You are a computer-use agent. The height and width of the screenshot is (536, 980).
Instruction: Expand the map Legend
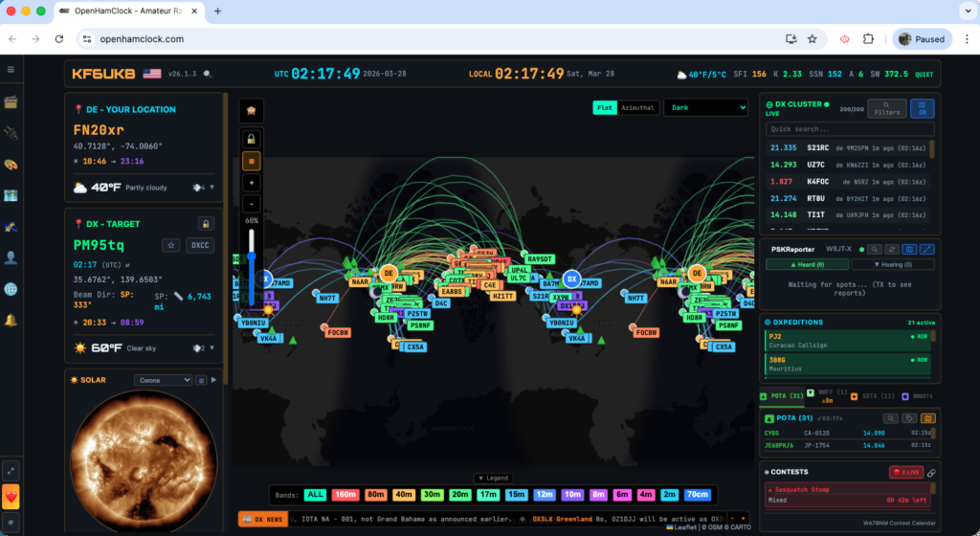pos(493,478)
